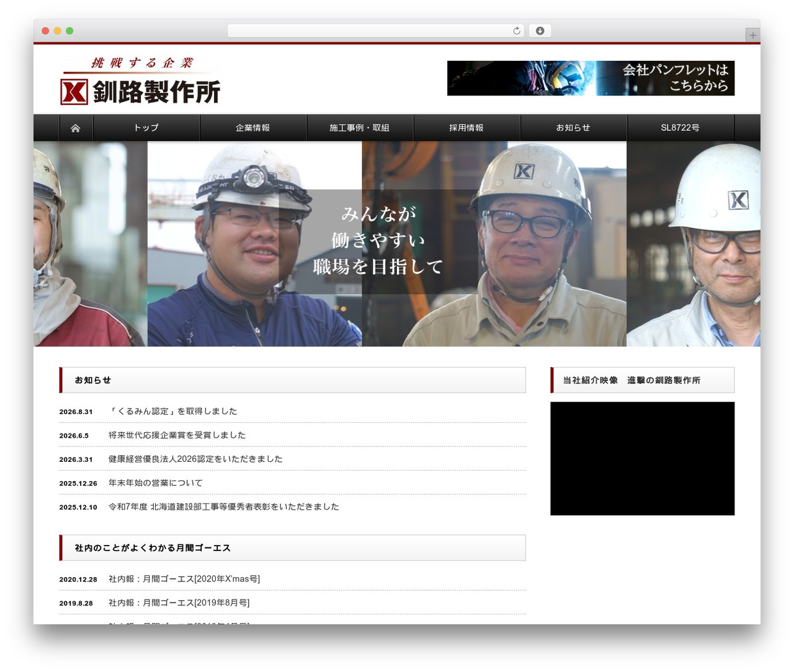This screenshot has height=672, width=794.
Task: Click the browser download arrow icon
Action: pyautogui.click(x=540, y=31)
